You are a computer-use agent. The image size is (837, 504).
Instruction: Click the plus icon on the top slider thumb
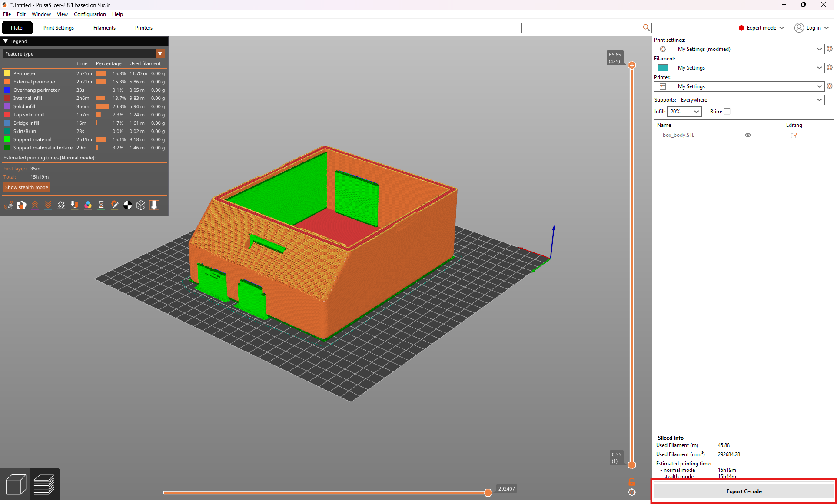click(x=632, y=65)
